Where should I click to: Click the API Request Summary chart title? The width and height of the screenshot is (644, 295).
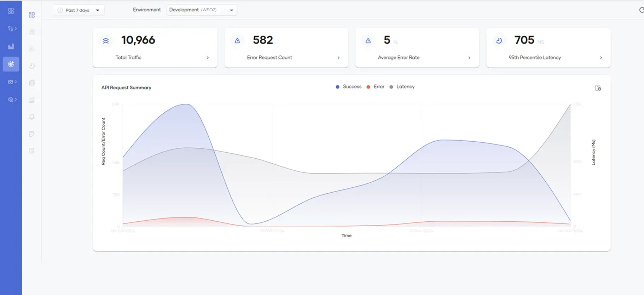click(x=126, y=87)
